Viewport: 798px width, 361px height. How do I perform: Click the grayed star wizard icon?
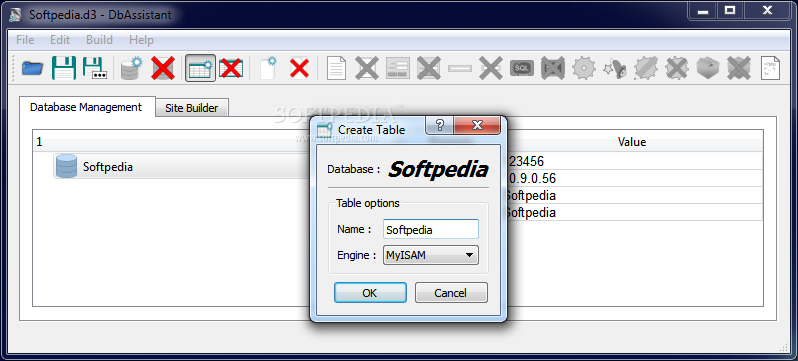click(x=615, y=68)
